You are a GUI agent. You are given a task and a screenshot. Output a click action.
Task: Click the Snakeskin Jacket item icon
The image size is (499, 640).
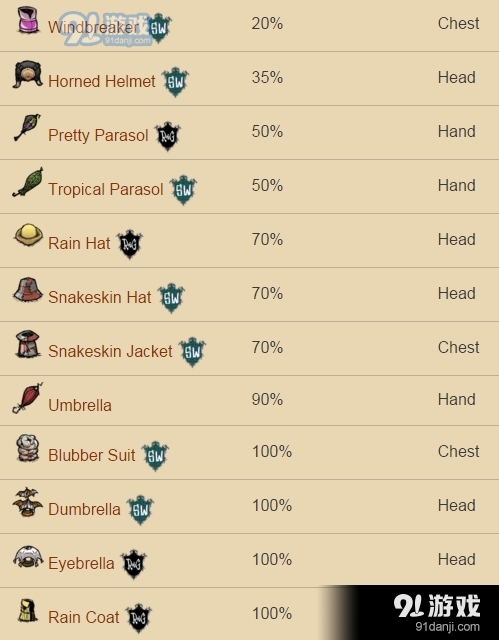coord(28,344)
